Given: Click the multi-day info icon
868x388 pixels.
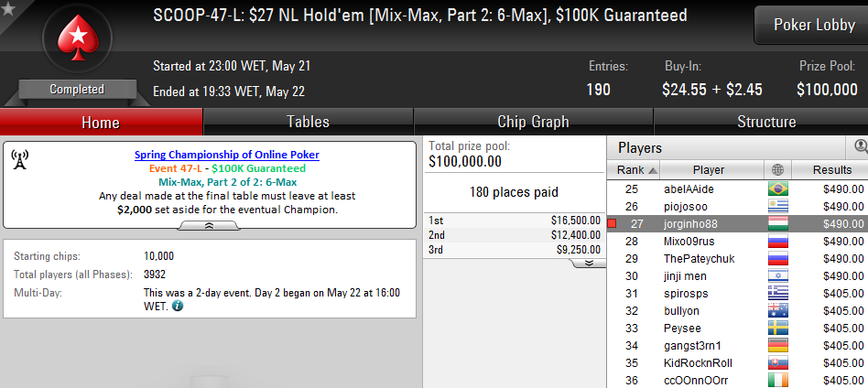Looking at the screenshot, I should (177, 305).
